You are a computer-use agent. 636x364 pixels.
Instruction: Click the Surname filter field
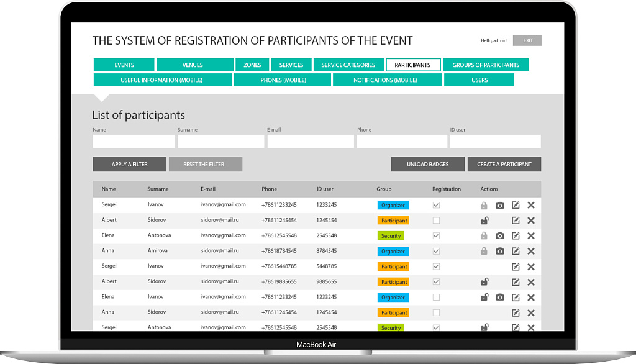coord(221,142)
